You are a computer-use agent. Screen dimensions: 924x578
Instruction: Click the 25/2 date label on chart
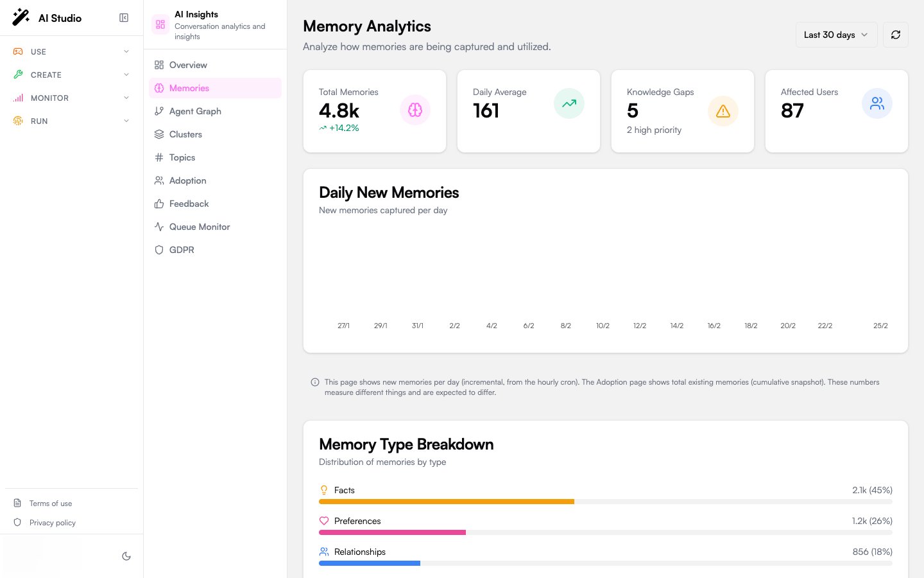[x=880, y=326]
